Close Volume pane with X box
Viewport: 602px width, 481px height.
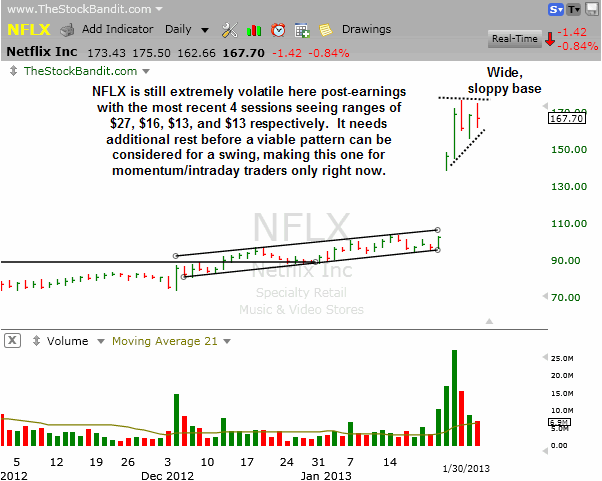[11, 340]
